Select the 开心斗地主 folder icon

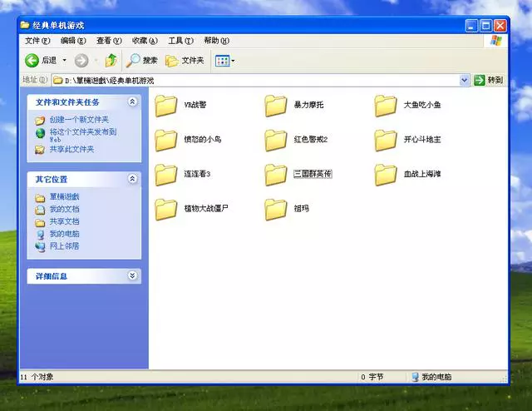click(386, 140)
